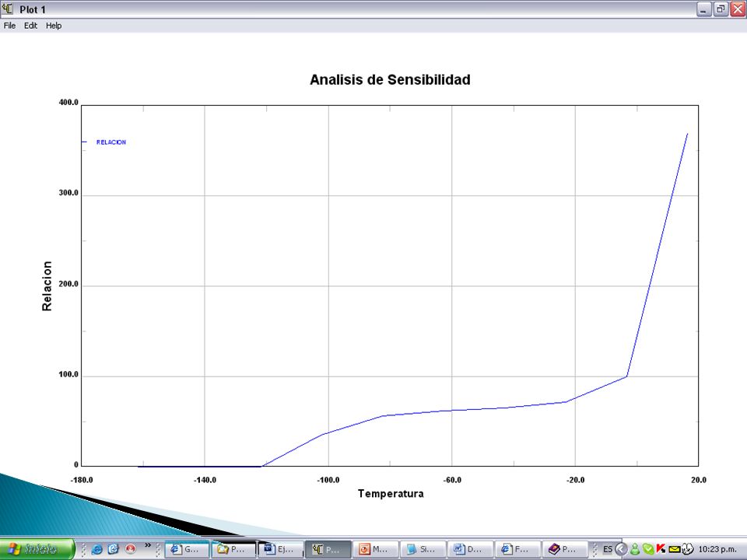Click the tray icon next to the clock
Image resolution: width=747 pixels, height=560 pixels.
point(687,549)
